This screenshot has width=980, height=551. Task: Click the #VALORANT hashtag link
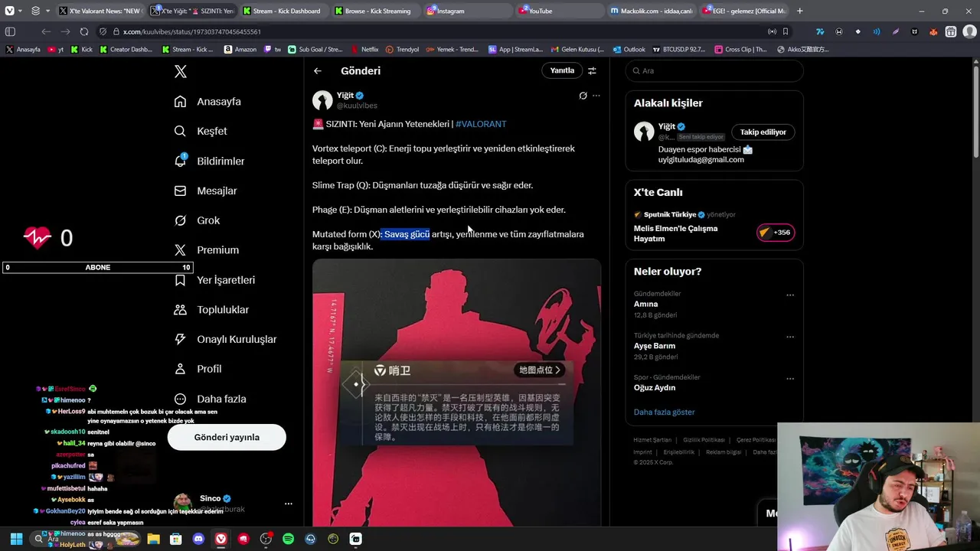(x=481, y=124)
